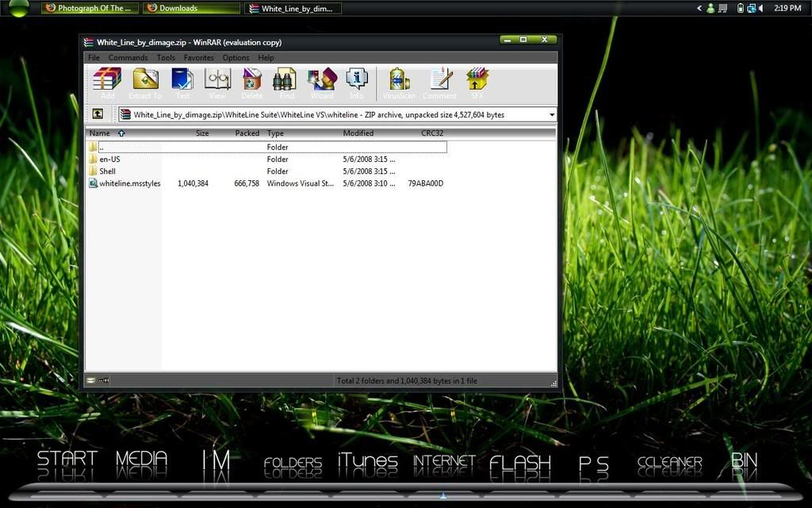The width and height of the screenshot is (812, 508).
Task: Launch FLASH from the dock
Action: [520, 463]
